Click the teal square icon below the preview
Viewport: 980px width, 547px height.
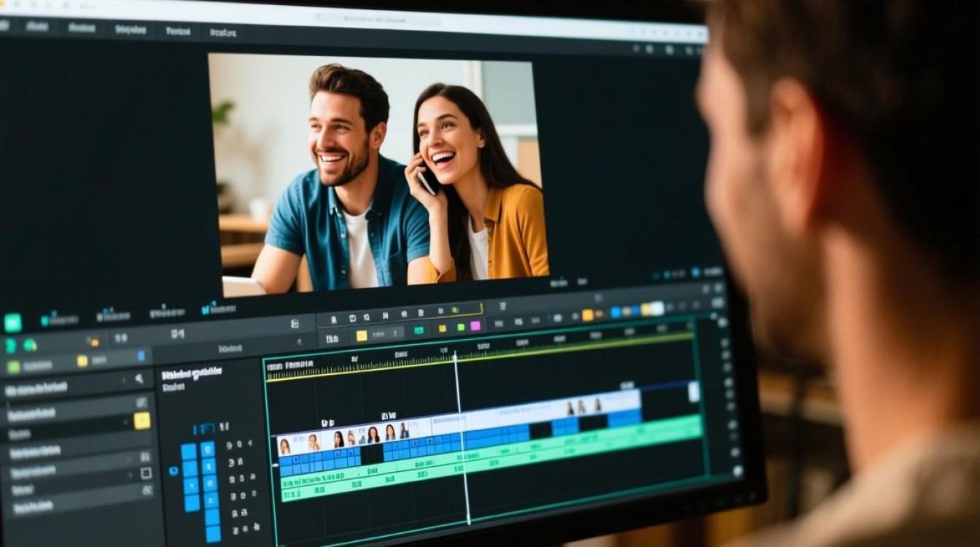pyautogui.click(x=12, y=322)
